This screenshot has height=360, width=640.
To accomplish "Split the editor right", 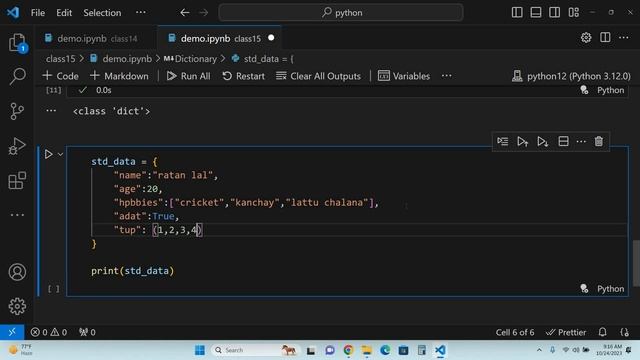I will point(605,38).
